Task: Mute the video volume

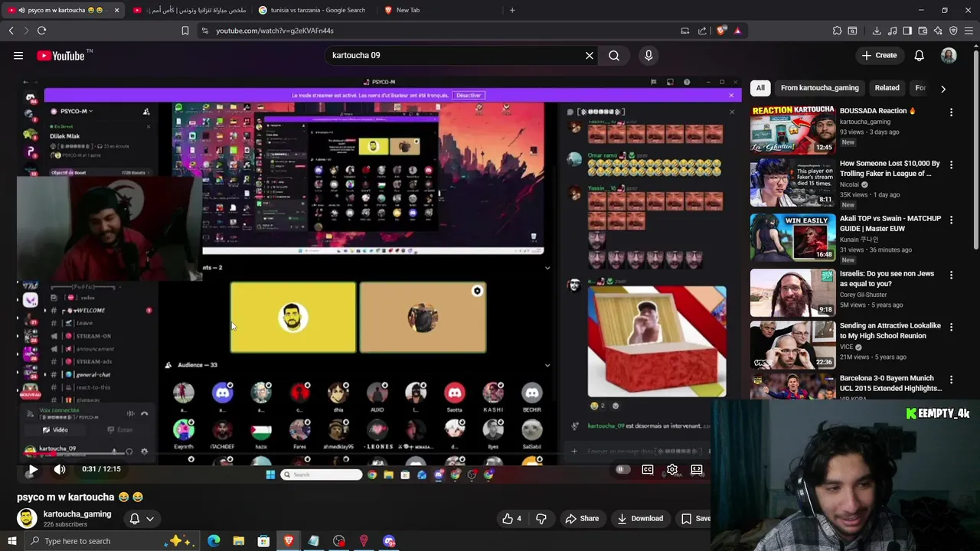Action: tap(60, 469)
